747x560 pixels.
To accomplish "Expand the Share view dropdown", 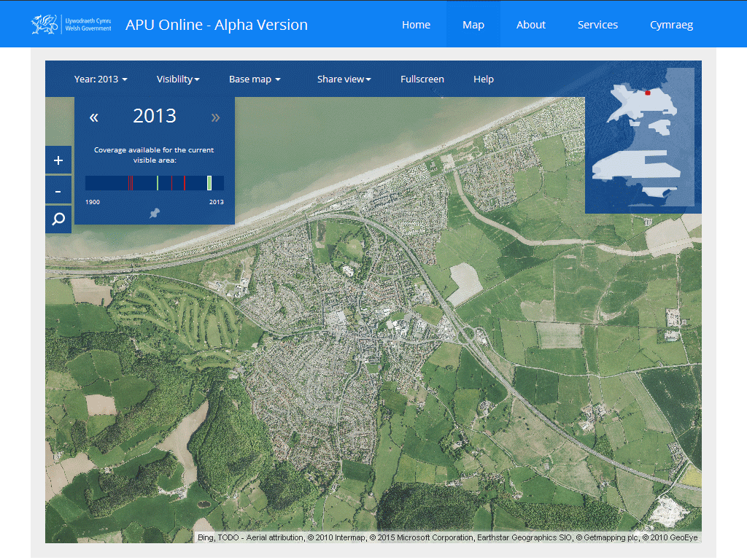I will coord(344,79).
